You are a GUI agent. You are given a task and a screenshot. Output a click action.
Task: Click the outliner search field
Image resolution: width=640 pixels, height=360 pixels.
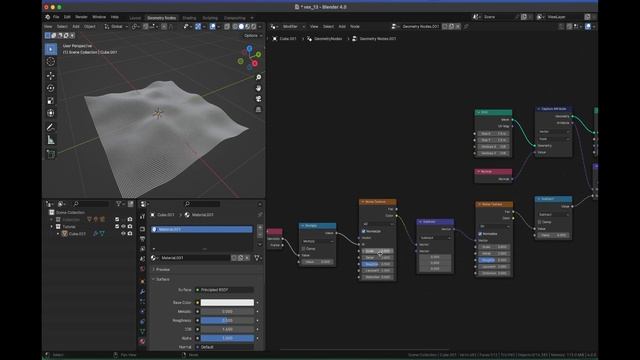coord(91,204)
